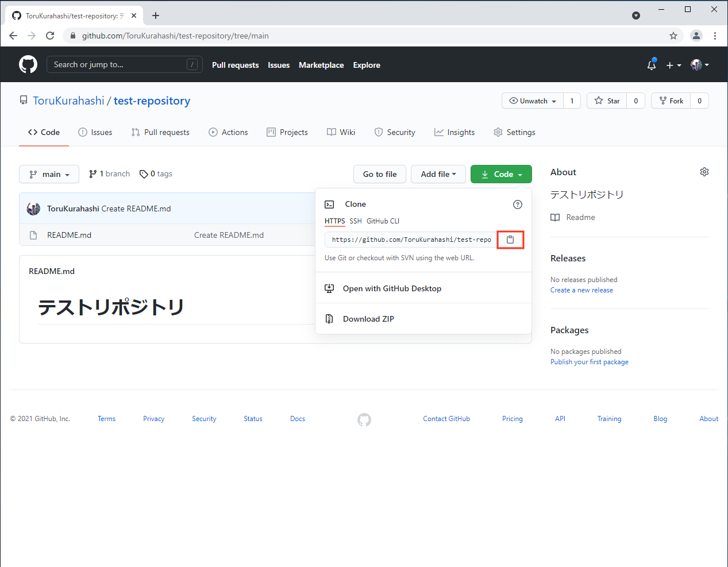This screenshot has height=567, width=728.
Task: Open the README.md file
Action: pos(70,235)
